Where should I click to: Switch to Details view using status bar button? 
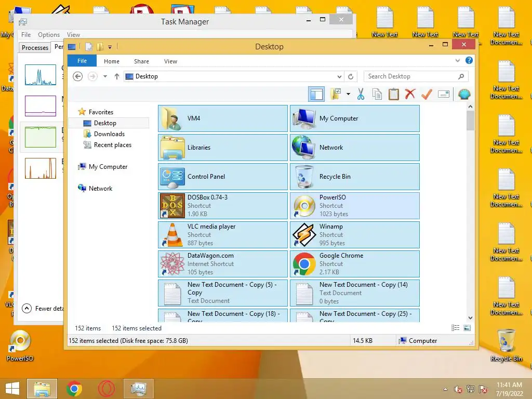tap(455, 328)
